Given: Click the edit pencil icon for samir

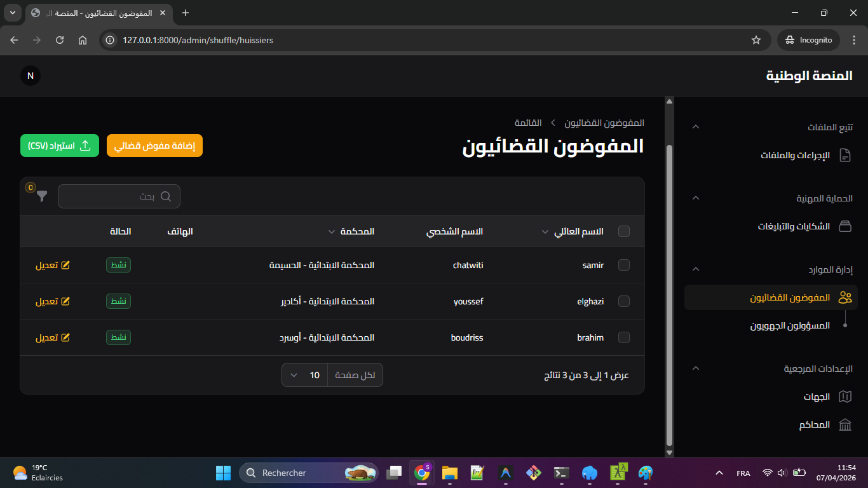Looking at the screenshot, I should pyautogui.click(x=65, y=265).
